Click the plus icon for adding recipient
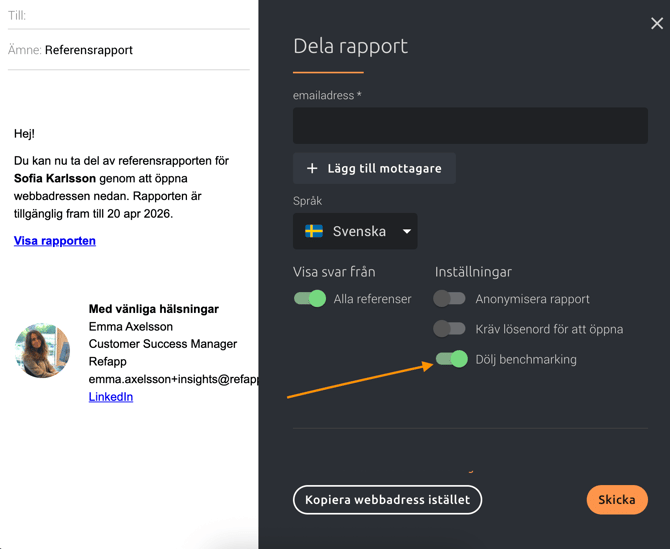Image resolution: width=670 pixels, height=549 pixels. point(312,168)
